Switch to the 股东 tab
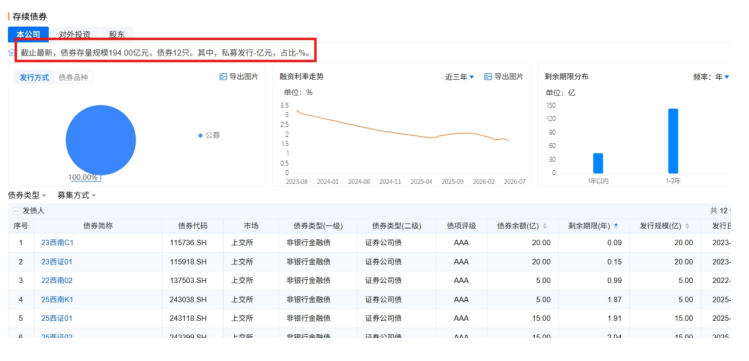The height and width of the screenshot is (361, 749). click(117, 34)
